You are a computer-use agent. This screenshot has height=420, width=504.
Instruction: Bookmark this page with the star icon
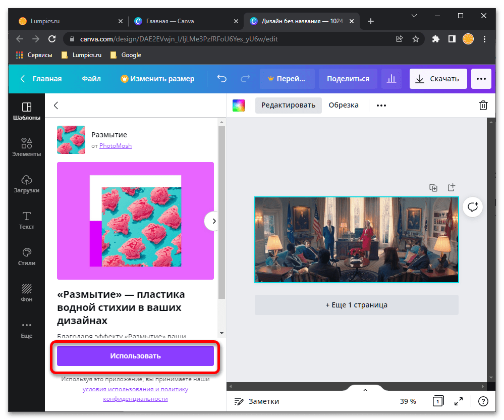point(416,39)
